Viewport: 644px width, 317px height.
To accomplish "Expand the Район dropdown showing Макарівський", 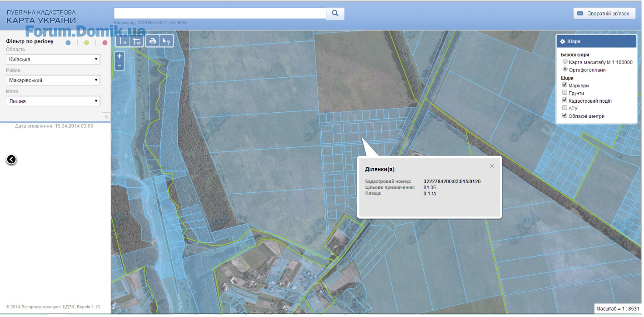I will (53, 80).
